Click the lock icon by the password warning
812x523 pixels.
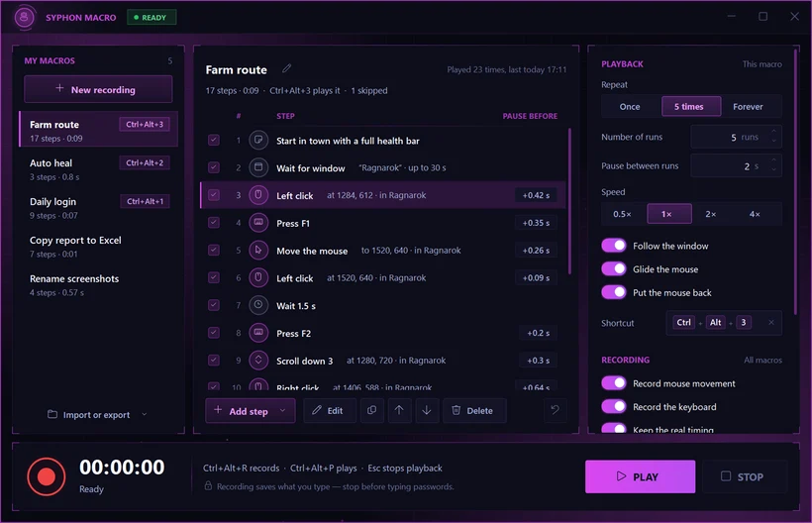pyautogui.click(x=208, y=486)
